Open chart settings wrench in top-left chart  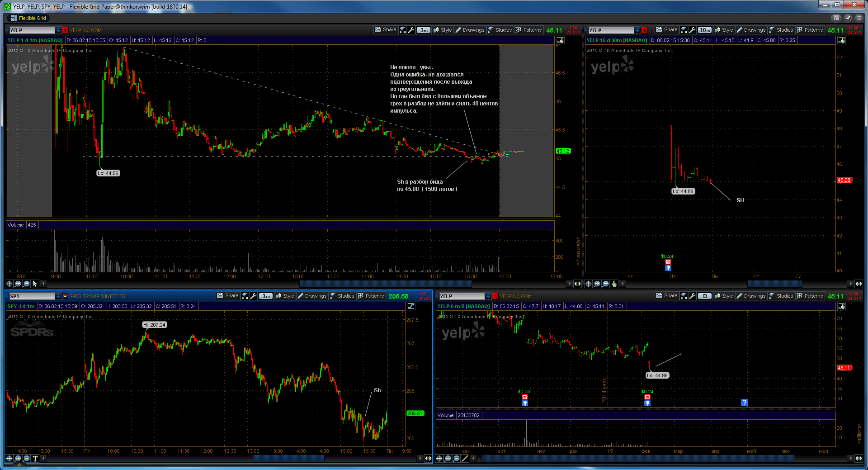pos(411,30)
